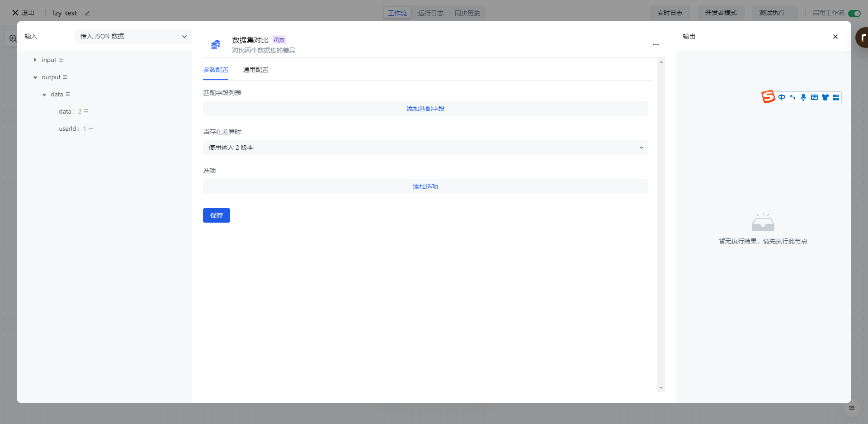Collapse the output tree node
The width and height of the screenshot is (868, 424).
click(35, 77)
